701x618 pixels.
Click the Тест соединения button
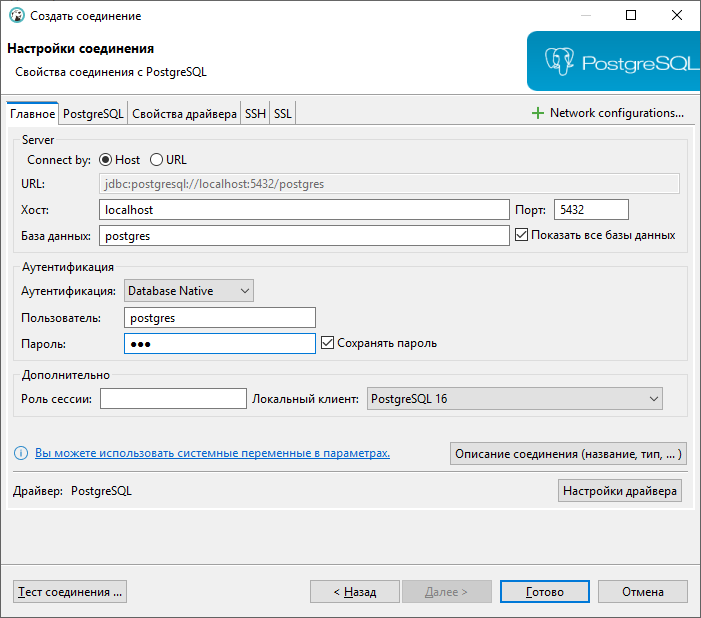point(70,592)
